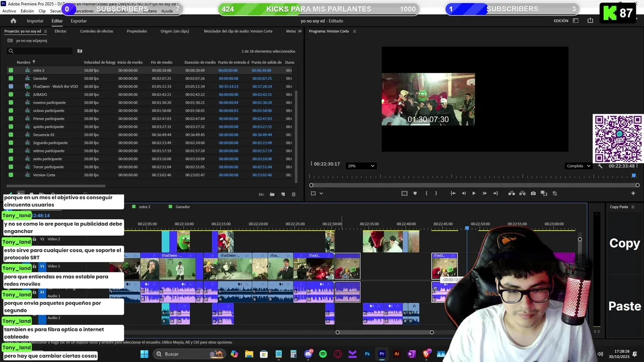Open the Completa playback resolution dropdown
644x362 pixels.
[579, 166]
